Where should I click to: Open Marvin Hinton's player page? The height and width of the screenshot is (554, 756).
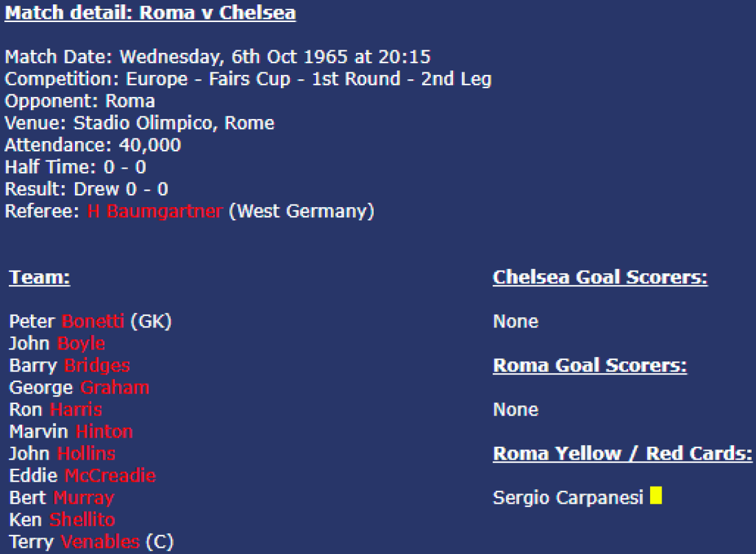104,432
